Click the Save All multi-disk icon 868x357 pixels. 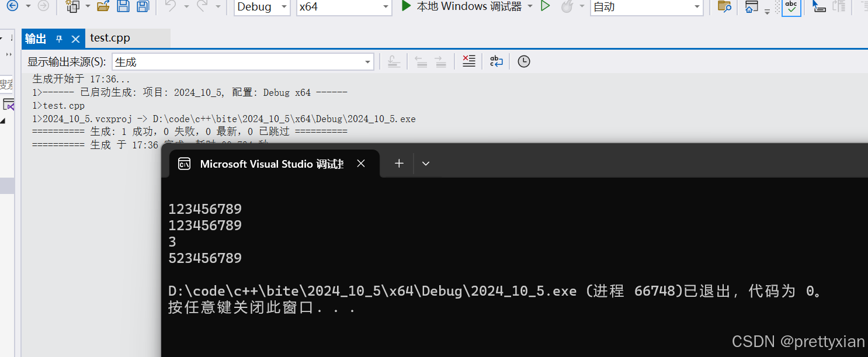143,6
